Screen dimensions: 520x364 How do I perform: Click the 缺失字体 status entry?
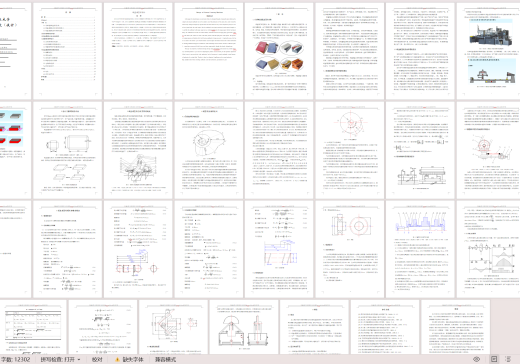pyautogui.click(x=133, y=359)
